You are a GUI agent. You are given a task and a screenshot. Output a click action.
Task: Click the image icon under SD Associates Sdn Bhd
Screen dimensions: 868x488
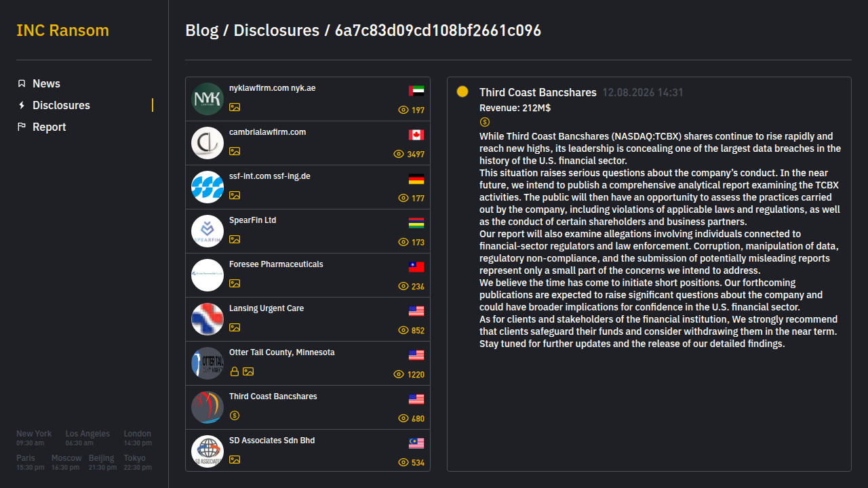coord(235,460)
